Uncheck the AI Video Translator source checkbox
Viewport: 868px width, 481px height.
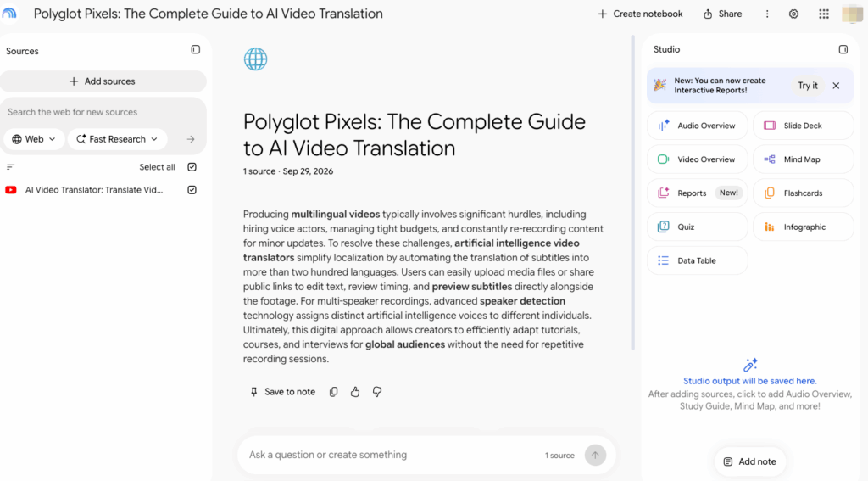point(192,190)
